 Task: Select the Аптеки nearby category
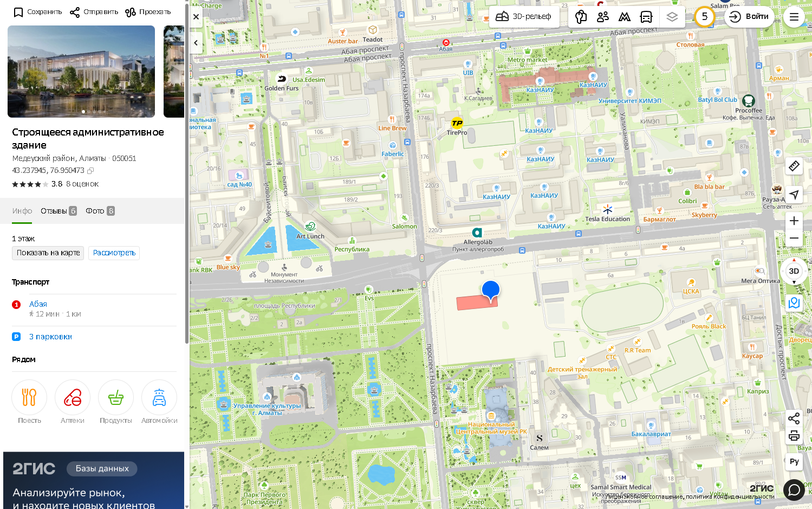click(x=73, y=402)
